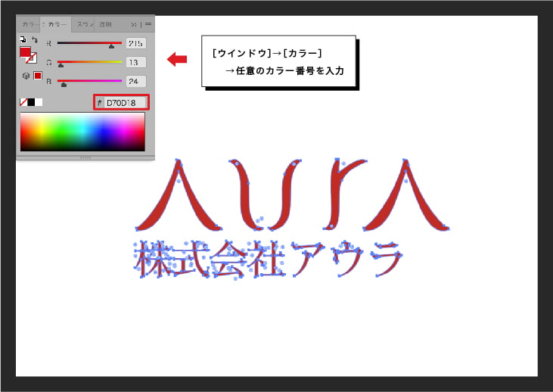Pick a color from the spectrum bar
This screenshot has height=392, width=553.
coord(82,132)
